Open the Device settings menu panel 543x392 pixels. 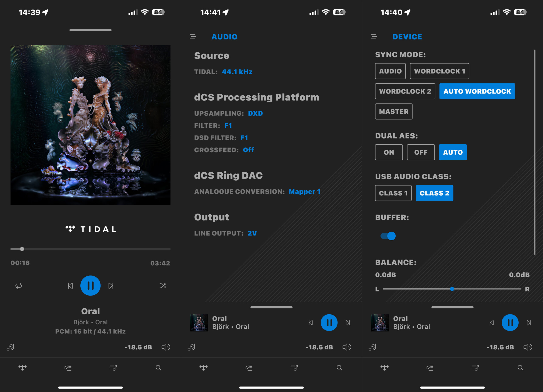pos(373,37)
